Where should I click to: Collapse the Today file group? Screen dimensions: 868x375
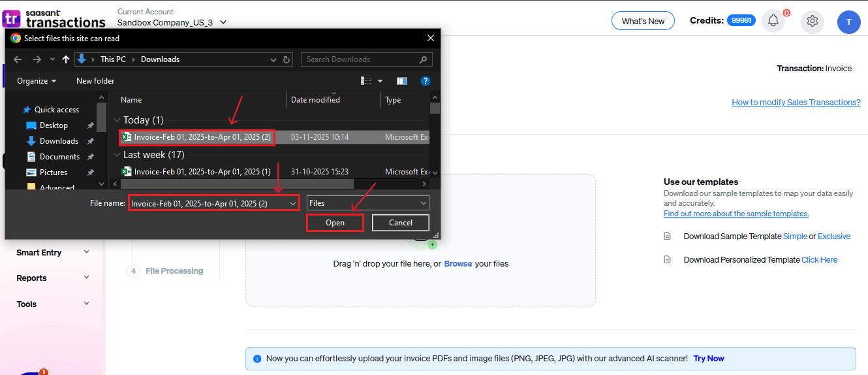[x=117, y=120]
